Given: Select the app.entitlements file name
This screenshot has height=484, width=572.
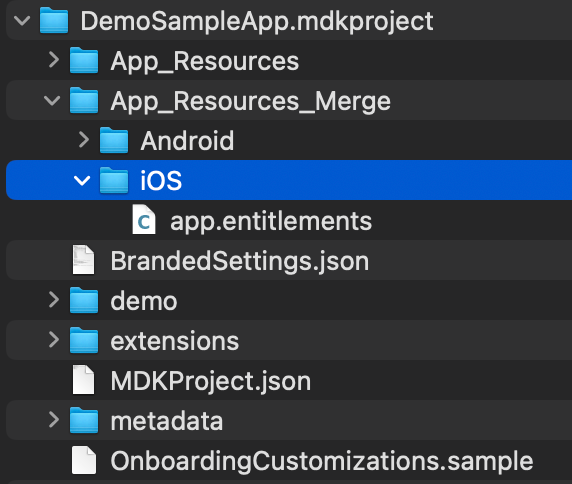Looking at the screenshot, I should tap(271, 221).
